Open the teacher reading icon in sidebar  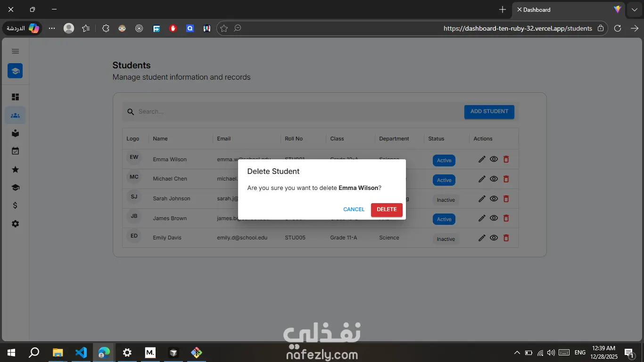(x=16, y=133)
